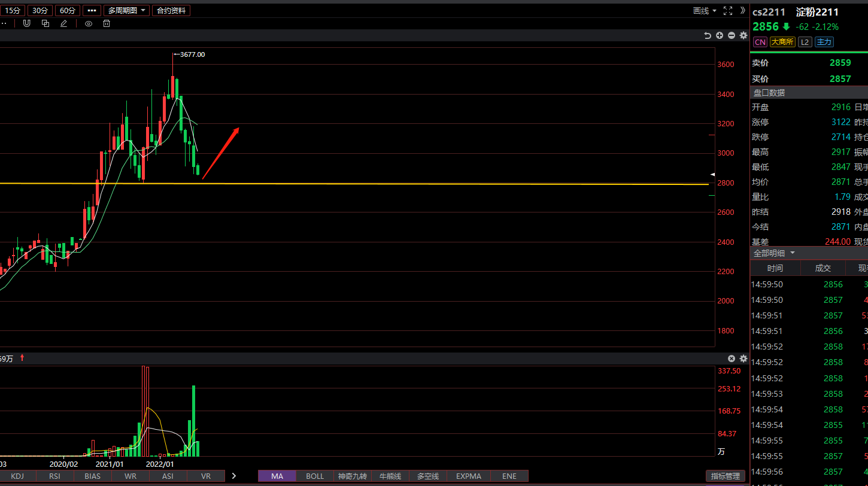Click the 大商所 exchange badge
Image resolution: width=868 pixels, height=486 pixels.
782,42
